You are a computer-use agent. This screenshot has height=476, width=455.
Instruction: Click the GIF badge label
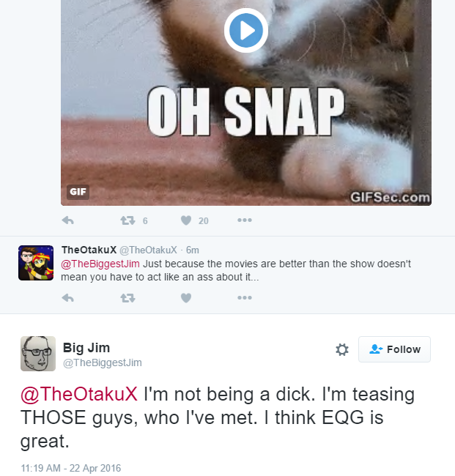coord(77,192)
